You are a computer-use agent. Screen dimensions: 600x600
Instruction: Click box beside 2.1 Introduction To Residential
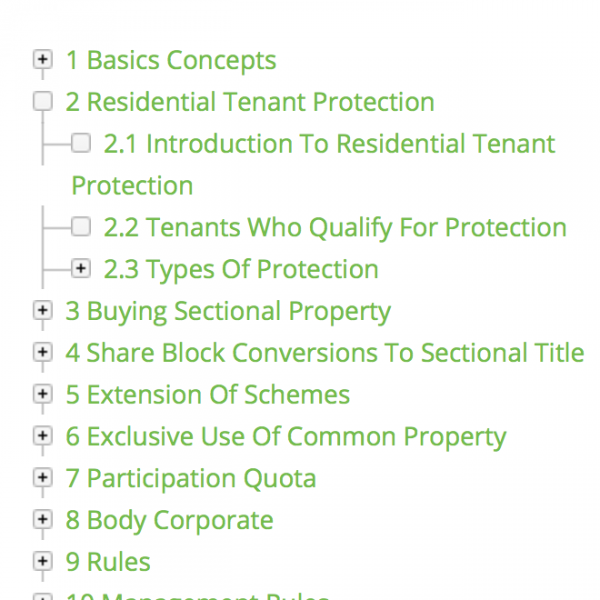(81, 143)
